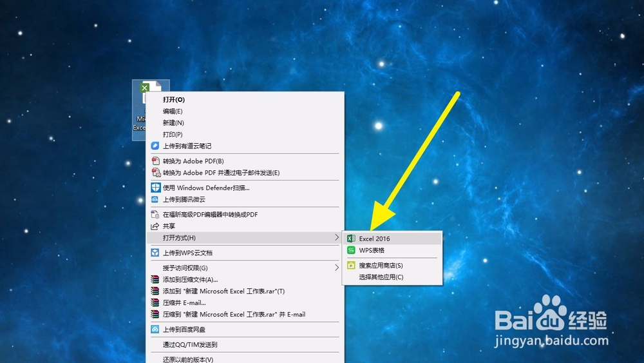
Task: Choose 压缩到 "新建 Microsoft Excel 工作表.rar" 并 E-mail
Action: click(x=245, y=314)
